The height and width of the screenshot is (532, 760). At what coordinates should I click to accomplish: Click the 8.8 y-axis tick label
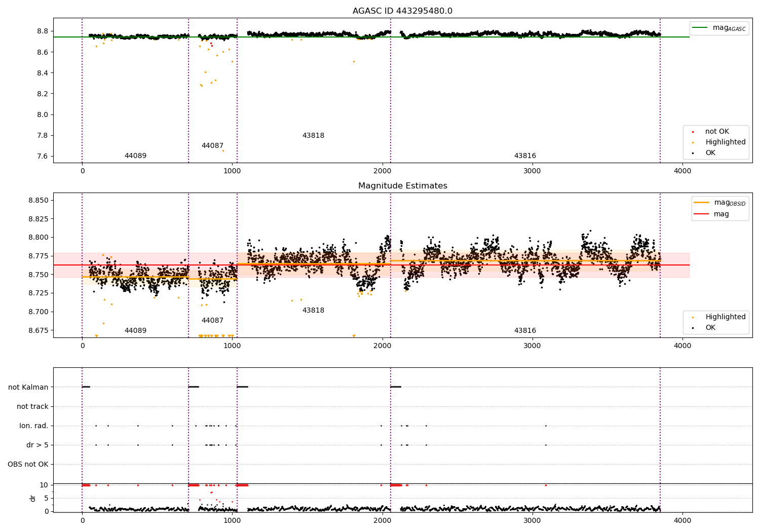click(x=43, y=31)
